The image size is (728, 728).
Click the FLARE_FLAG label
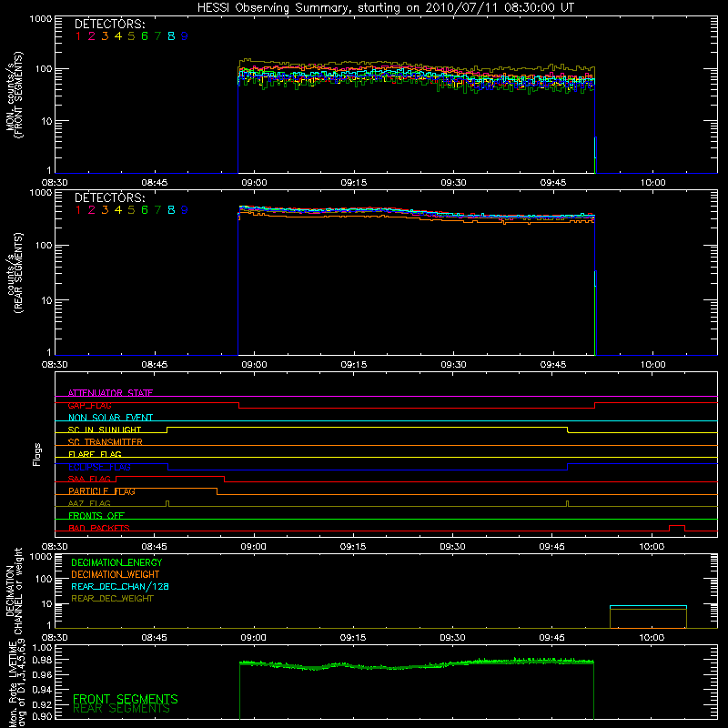(95, 454)
